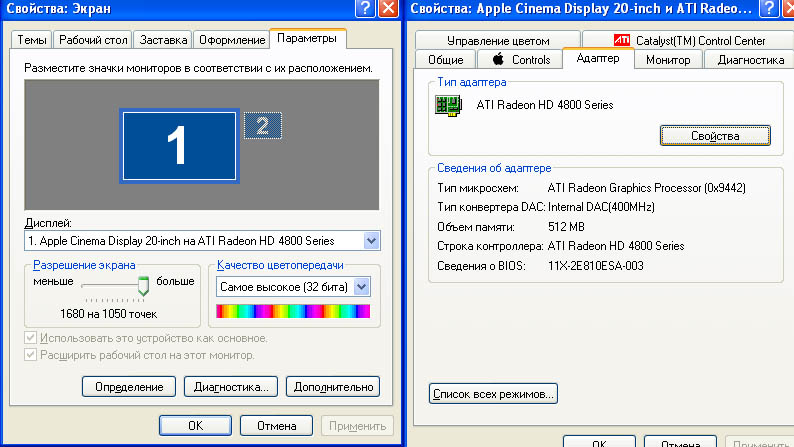The height and width of the screenshot is (447, 794).
Task: Click the 'Internal DAC(400MHz)' value
Action: pyautogui.click(x=601, y=207)
